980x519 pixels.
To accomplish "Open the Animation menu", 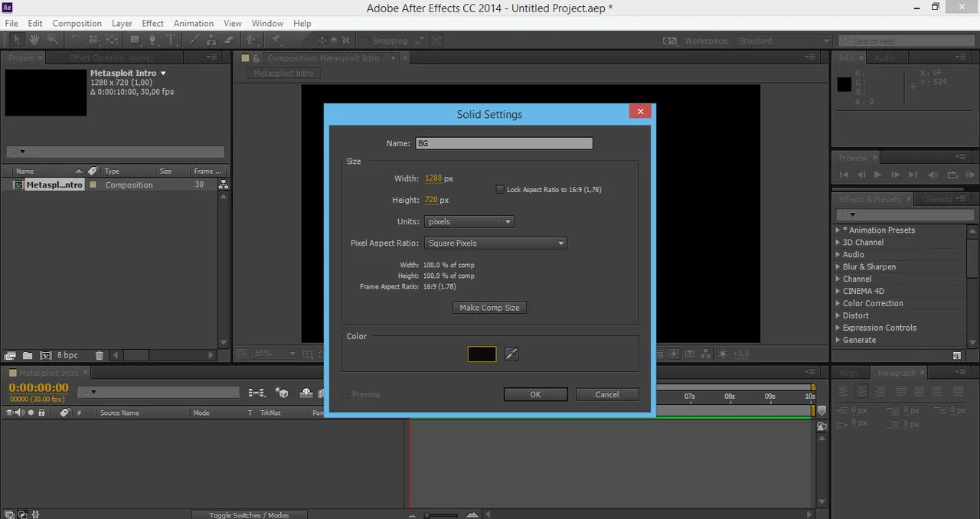I will [x=194, y=23].
